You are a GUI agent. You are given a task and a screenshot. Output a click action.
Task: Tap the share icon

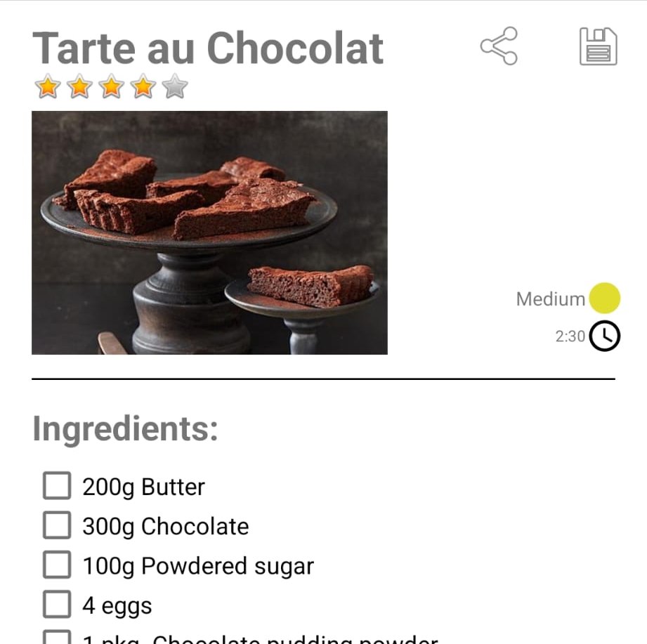(499, 46)
